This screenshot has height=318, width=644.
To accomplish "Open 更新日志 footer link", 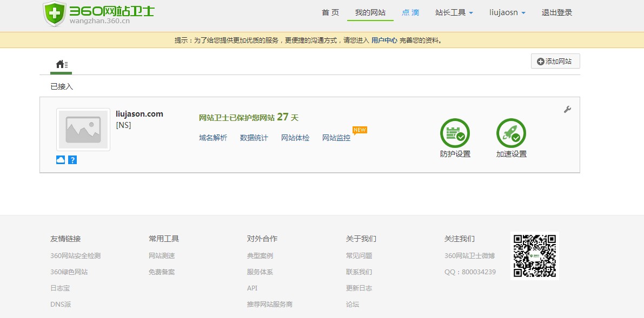I will pos(359,288).
